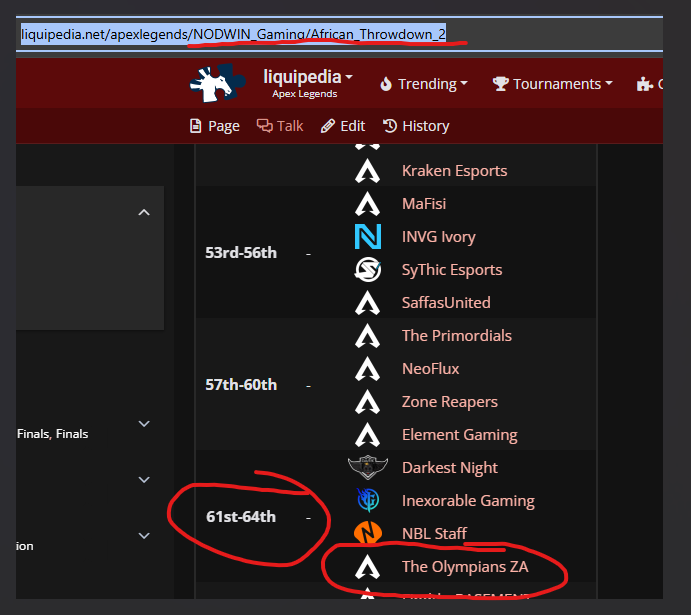Click the 61st-64th placement cell
The width and height of the screenshot is (691, 615).
click(241, 516)
